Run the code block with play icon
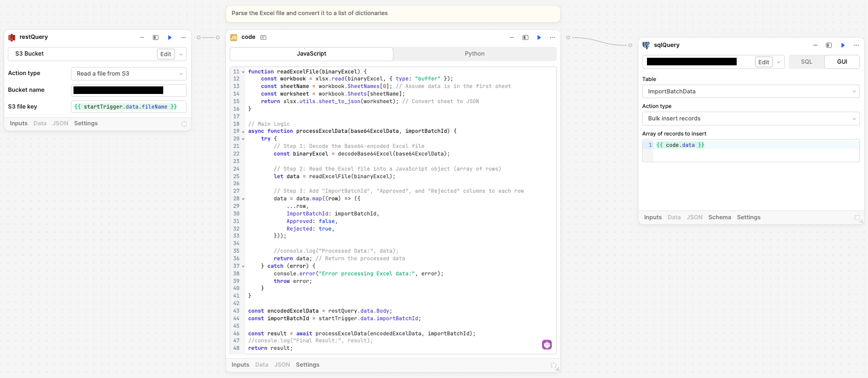 (x=539, y=37)
